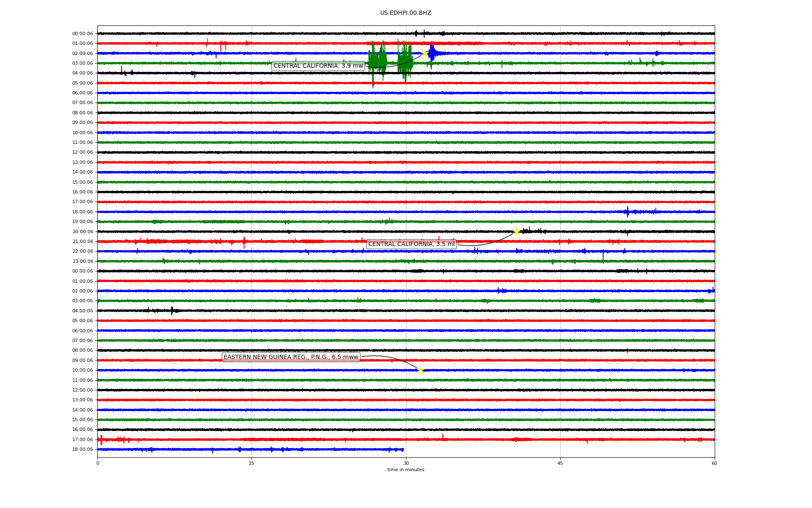This screenshot has width=812, height=508.
Task: Click the 22:00:06 row time label
Action: click(x=82, y=251)
